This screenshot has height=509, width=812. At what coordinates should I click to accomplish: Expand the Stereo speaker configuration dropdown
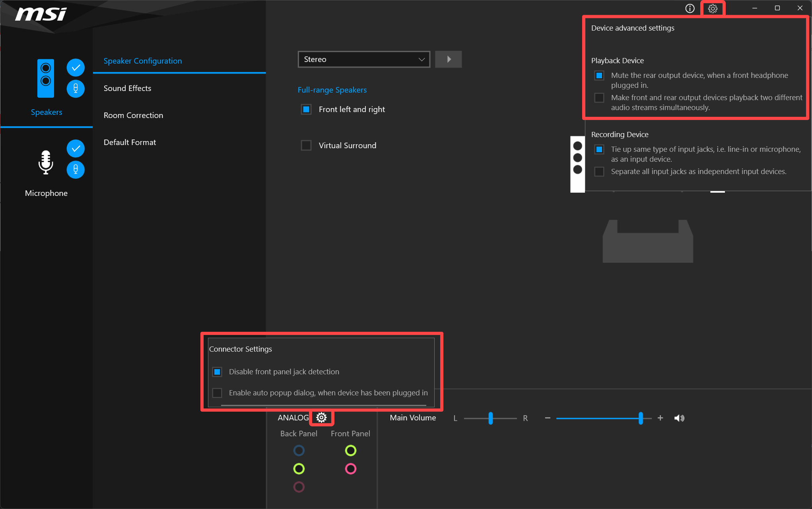pos(363,60)
